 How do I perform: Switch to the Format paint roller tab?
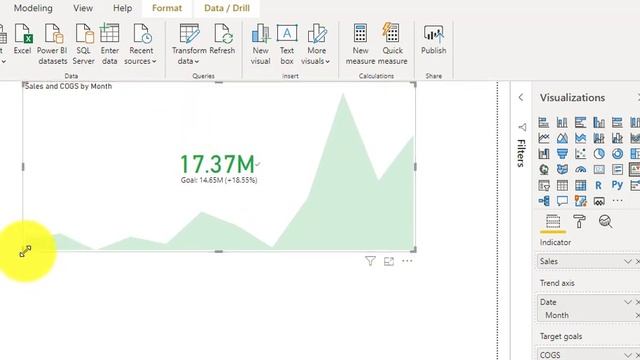pos(579,222)
